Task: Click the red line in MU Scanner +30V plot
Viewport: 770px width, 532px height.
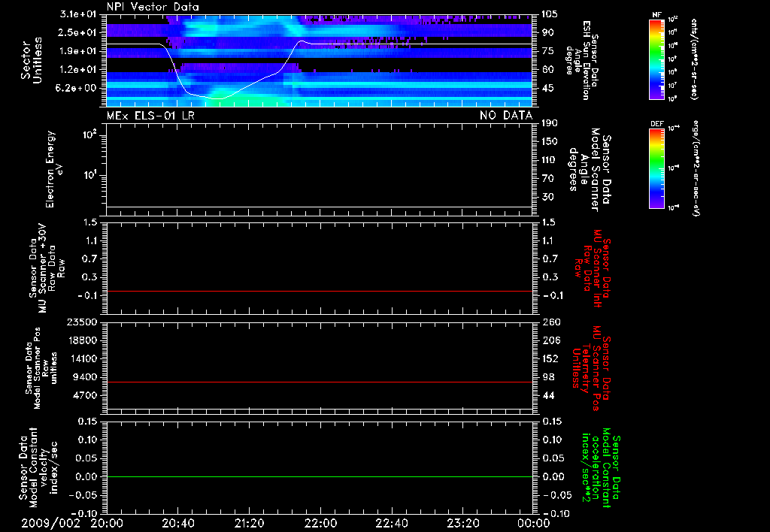Action: [319, 291]
